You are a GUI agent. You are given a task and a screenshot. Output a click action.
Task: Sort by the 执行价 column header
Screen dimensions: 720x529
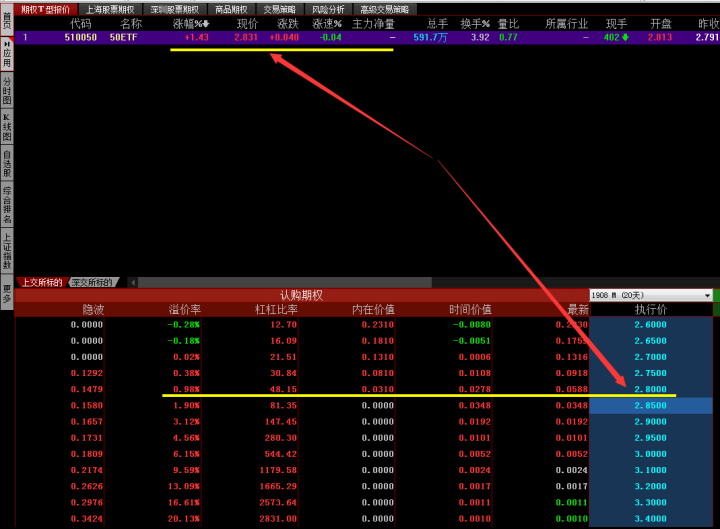(x=651, y=310)
